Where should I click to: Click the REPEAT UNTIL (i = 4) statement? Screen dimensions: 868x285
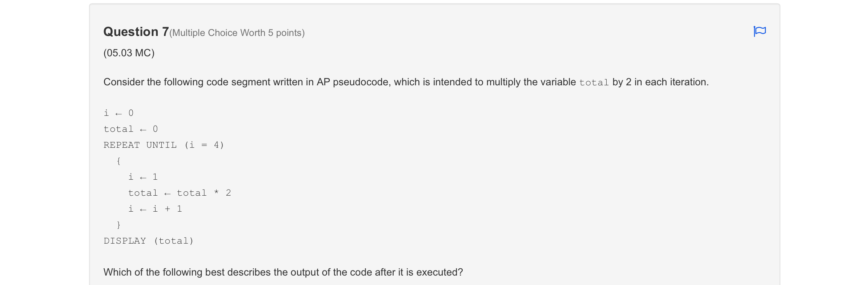(x=164, y=144)
